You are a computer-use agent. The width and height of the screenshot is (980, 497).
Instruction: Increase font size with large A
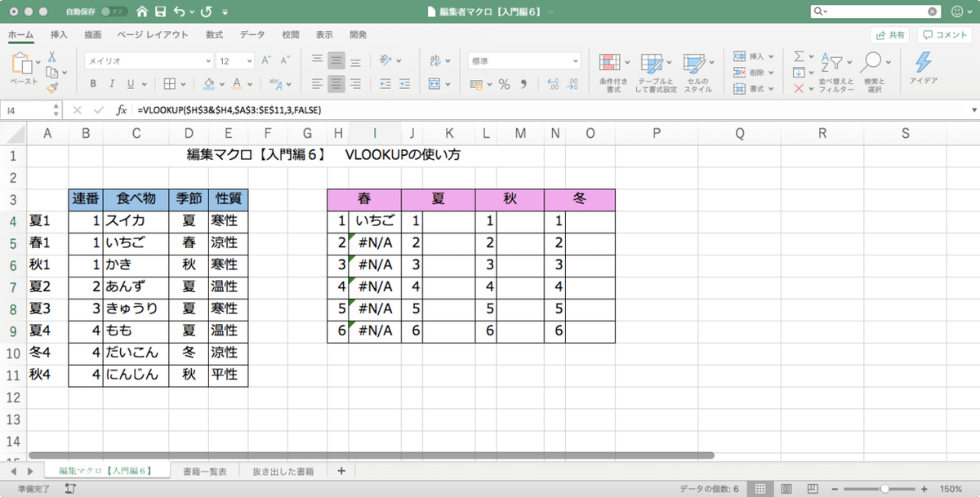tap(267, 60)
